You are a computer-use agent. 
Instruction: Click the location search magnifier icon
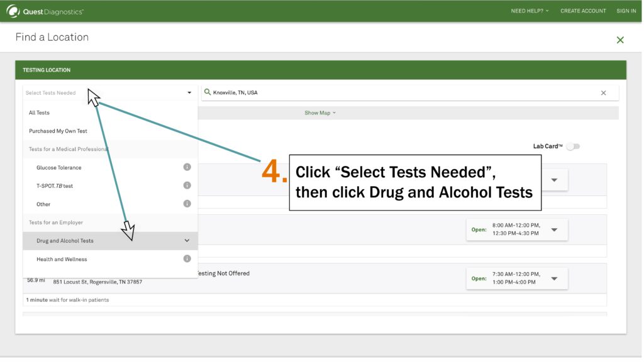(208, 92)
